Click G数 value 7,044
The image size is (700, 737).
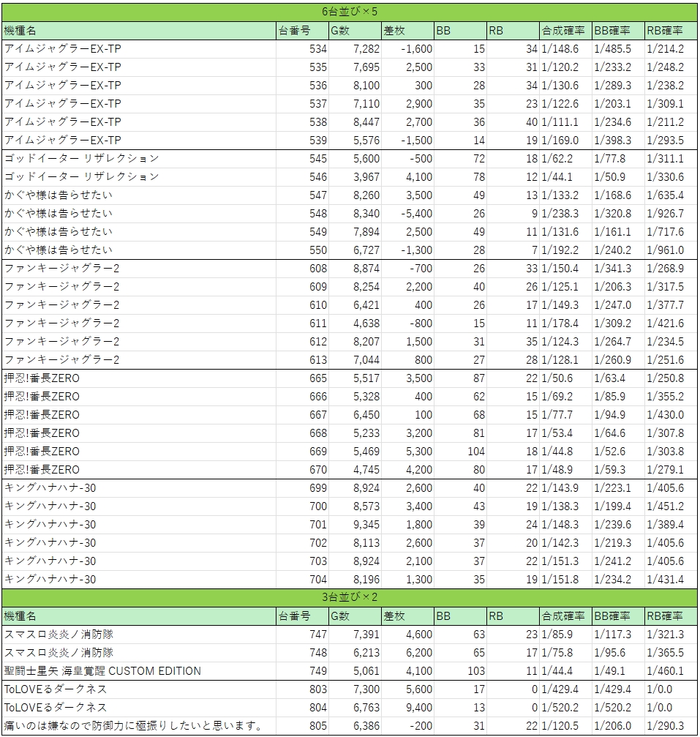355,361
